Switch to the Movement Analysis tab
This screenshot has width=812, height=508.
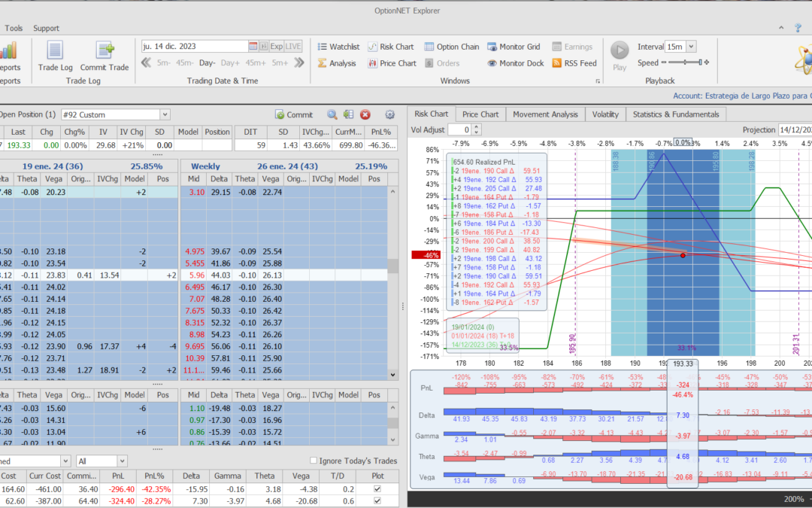pyautogui.click(x=545, y=114)
